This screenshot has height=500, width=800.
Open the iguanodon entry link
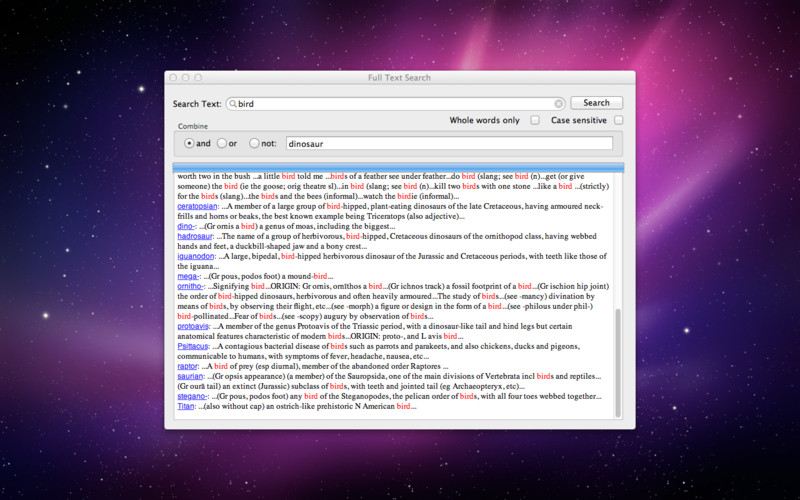(196, 256)
